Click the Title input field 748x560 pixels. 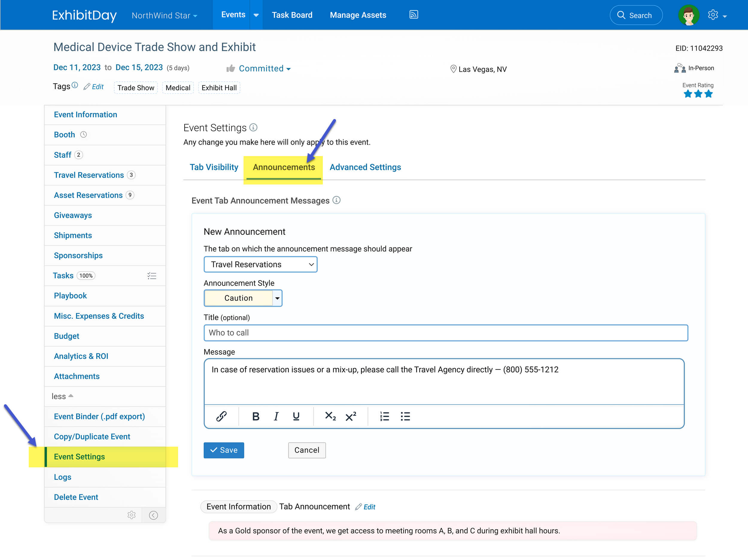click(446, 333)
